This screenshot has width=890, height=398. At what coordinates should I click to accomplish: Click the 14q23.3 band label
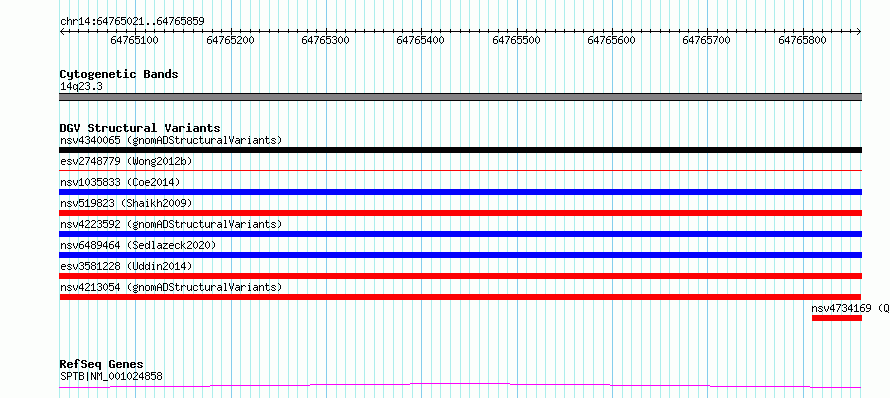click(81, 87)
